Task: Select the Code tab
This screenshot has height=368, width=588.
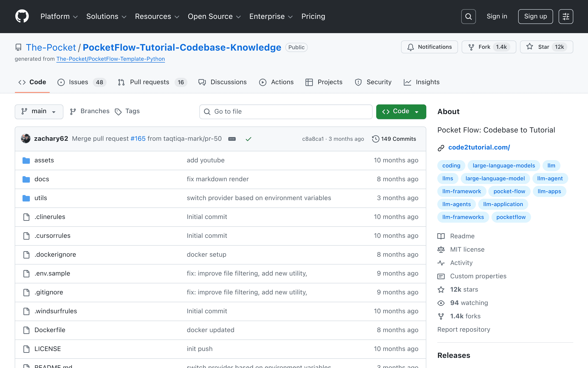Action: pyautogui.click(x=32, y=82)
